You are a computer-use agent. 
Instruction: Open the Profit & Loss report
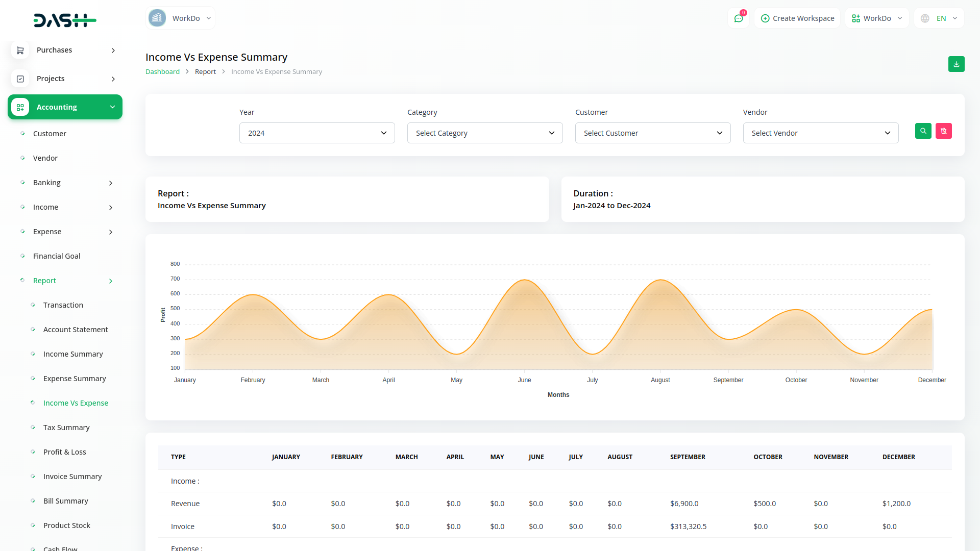point(65,452)
